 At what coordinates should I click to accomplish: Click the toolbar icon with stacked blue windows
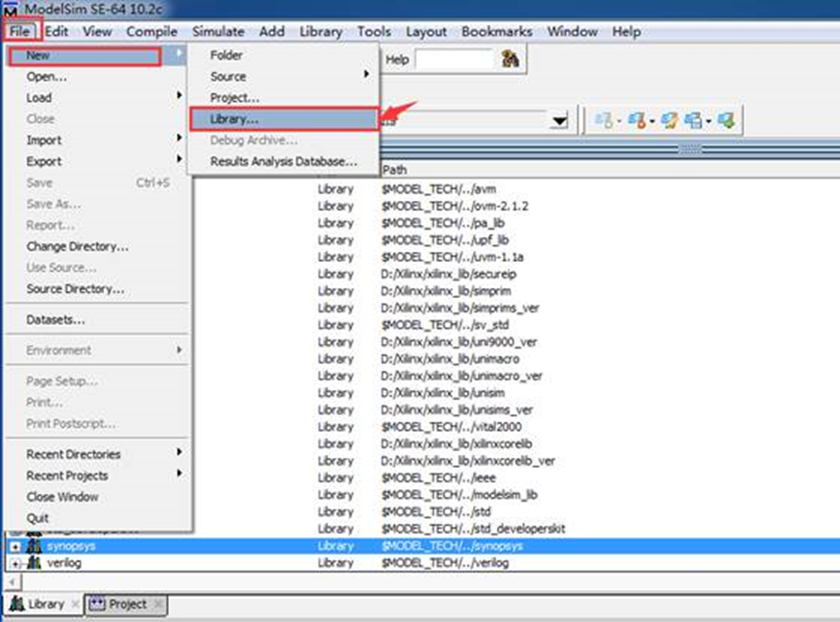pyautogui.click(x=693, y=120)
